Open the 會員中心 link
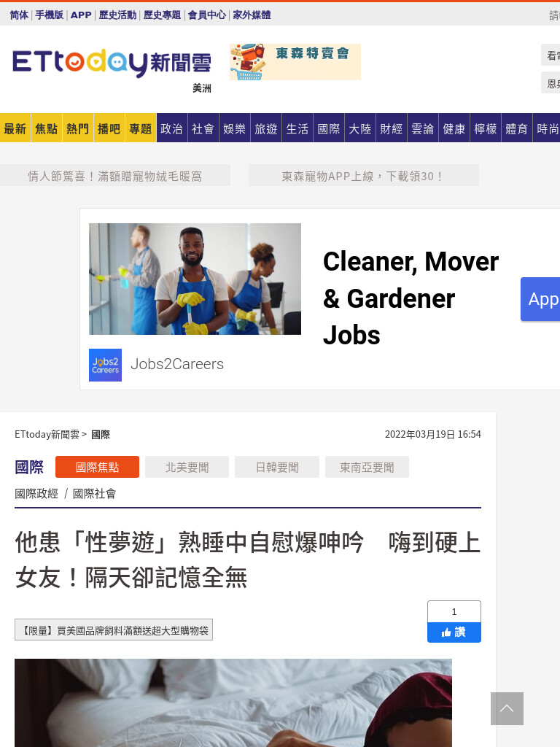Viewport: 560px width, 747px height. click(206, 15)
